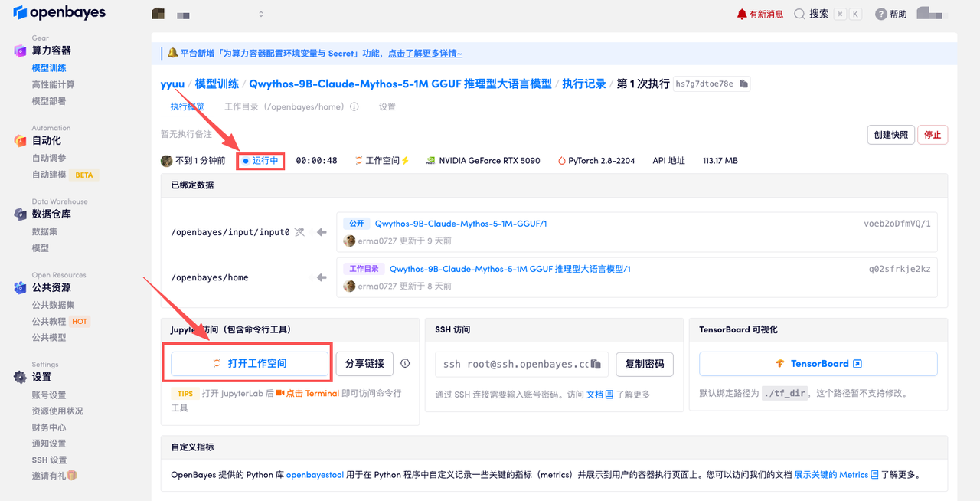Viewport: 980px width, 501px height.
Task: Click the 自动化 sidebar icon
Action: (x=20, y=141)
